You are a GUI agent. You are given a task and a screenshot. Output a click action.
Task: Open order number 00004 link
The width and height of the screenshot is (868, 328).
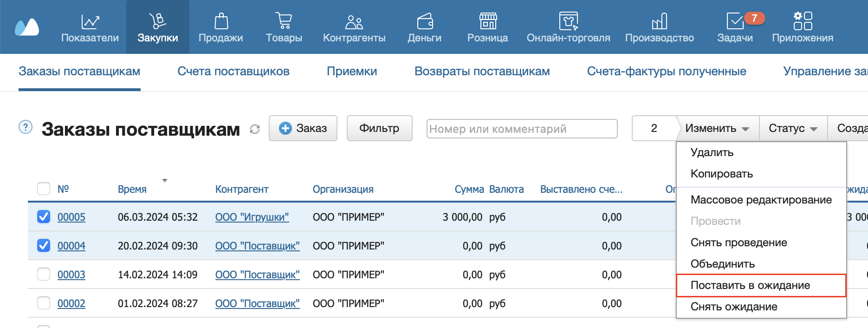coord(71,246)
